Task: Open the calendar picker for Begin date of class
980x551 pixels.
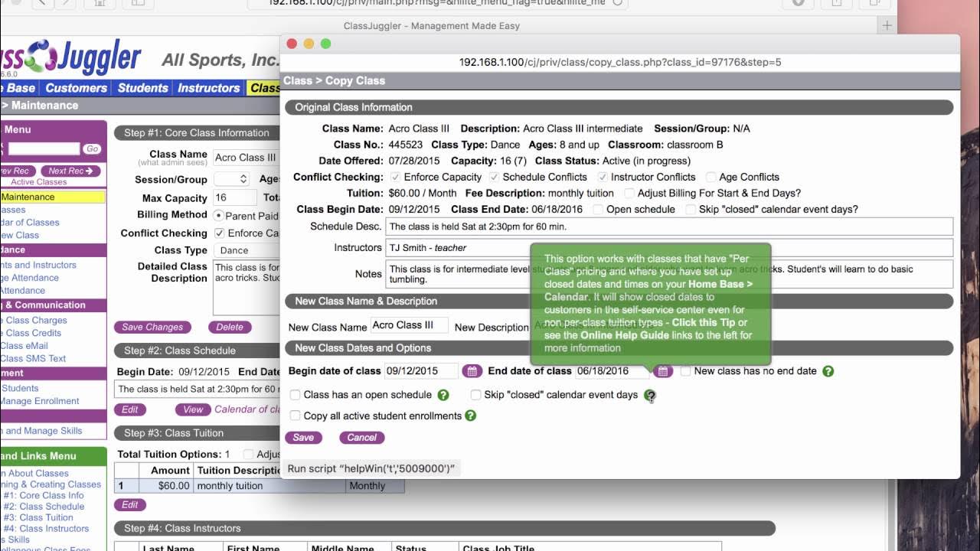Action: click(x=472, y=370)
